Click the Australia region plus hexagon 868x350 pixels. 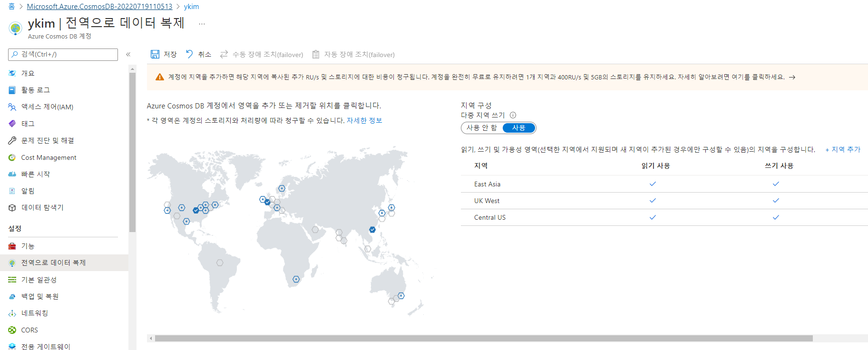[x=401, y=296]
